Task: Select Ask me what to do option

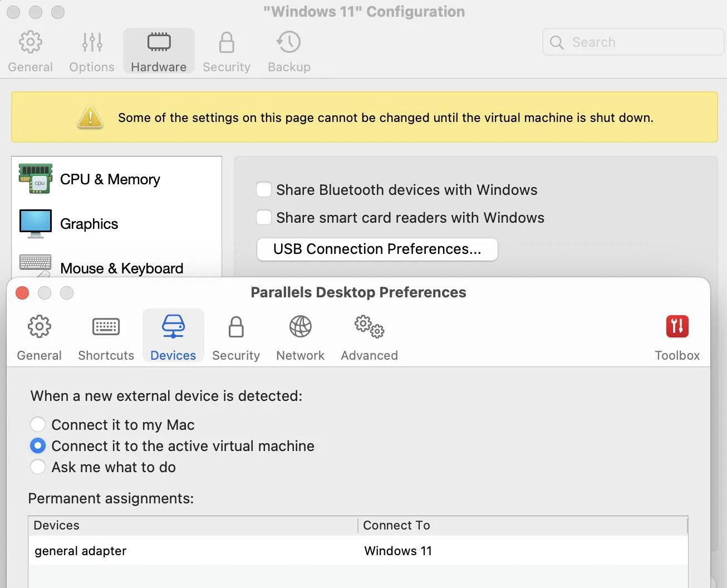Action: pyautogui.click(x=38, y=467)
